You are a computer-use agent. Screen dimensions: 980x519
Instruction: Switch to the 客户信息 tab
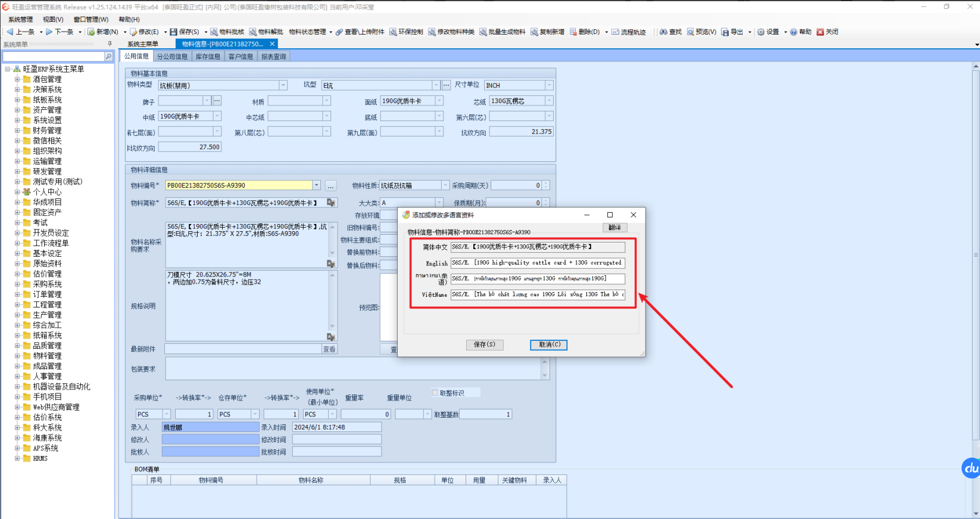241,57
